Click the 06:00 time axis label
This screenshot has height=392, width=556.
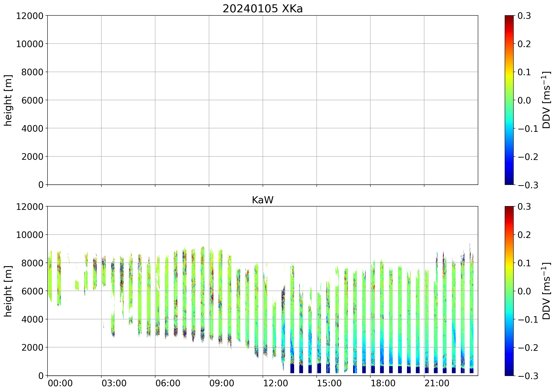[x=168, y=383]
